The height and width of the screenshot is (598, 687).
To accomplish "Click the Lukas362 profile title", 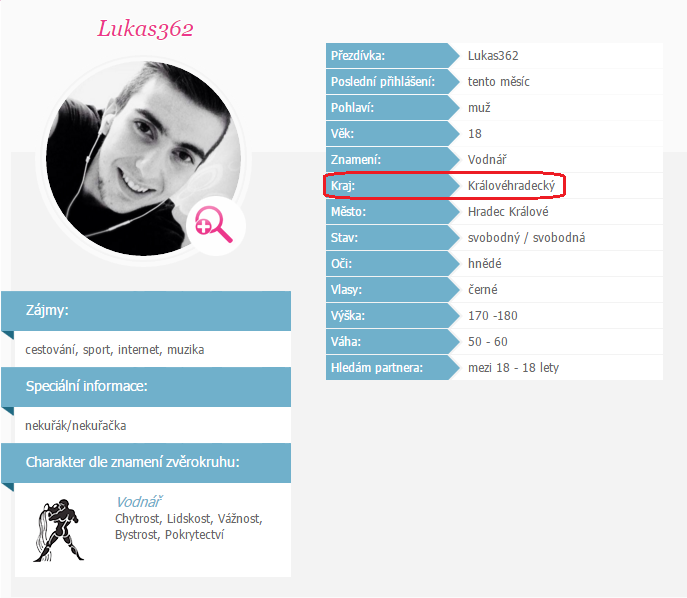I will (x=145, y=29).
